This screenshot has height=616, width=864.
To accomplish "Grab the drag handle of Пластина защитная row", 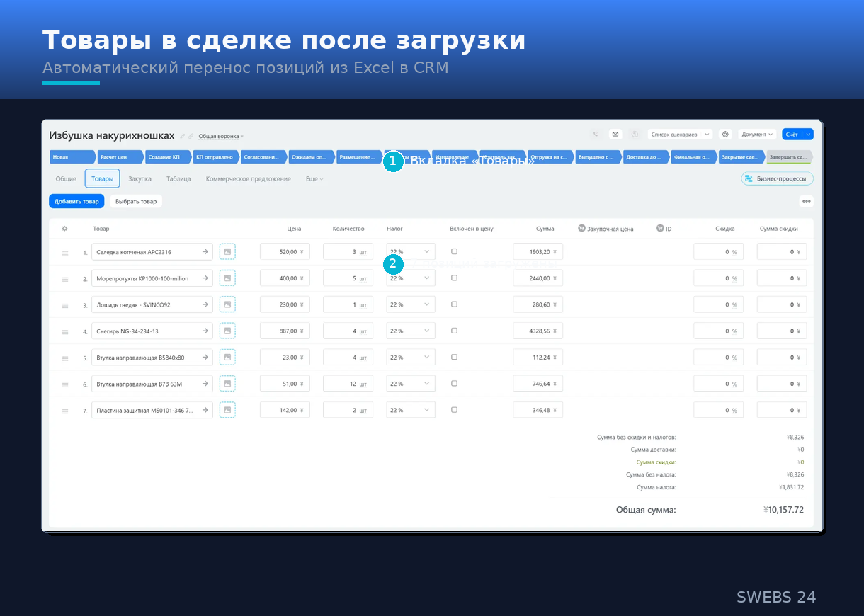I will tap(65, 411).
